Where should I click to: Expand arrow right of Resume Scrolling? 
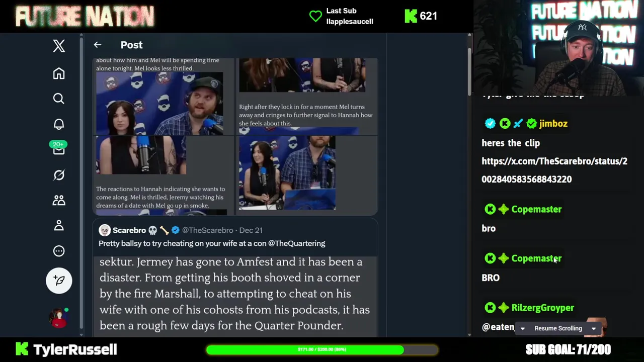594,328
